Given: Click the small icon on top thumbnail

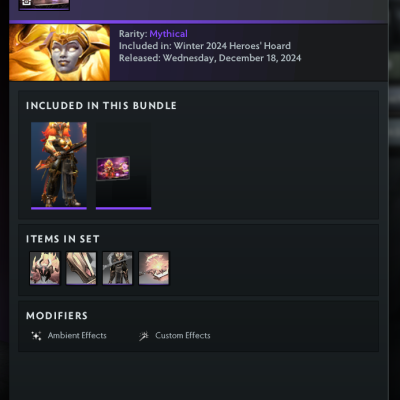Looking at the screenshot, I should click(26, 2).
